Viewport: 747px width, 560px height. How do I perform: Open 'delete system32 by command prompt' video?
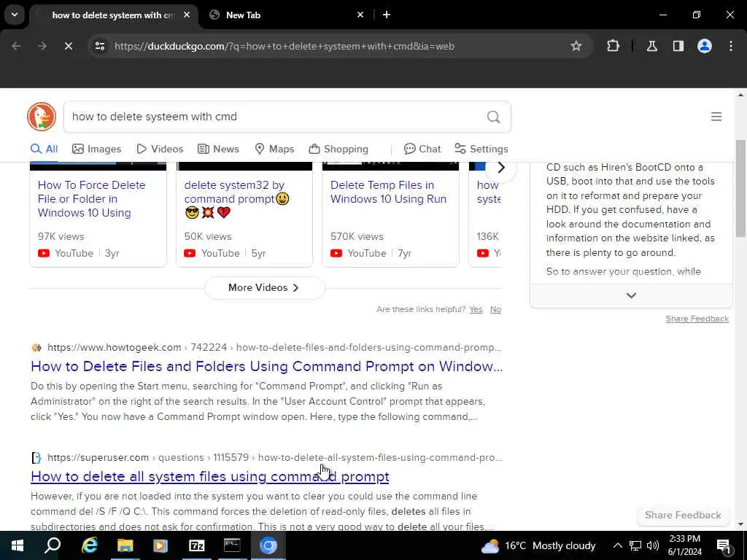pos(237,199)
